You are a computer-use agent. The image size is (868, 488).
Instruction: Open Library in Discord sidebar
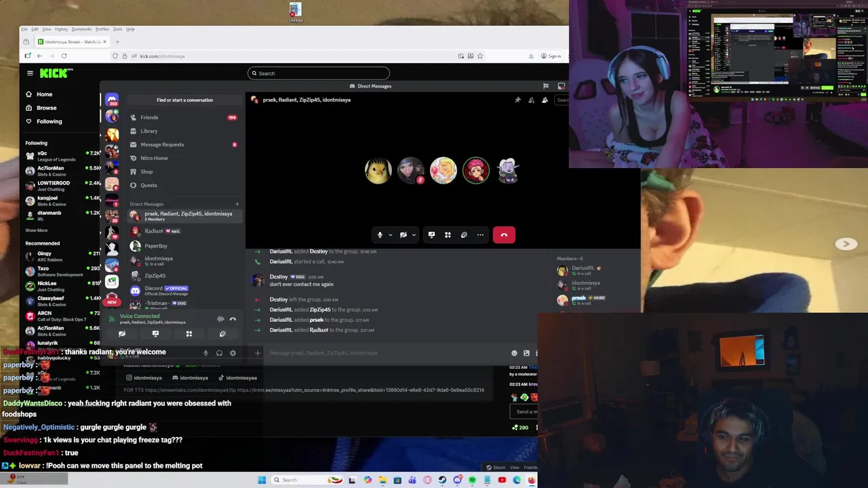coord(184,131)
